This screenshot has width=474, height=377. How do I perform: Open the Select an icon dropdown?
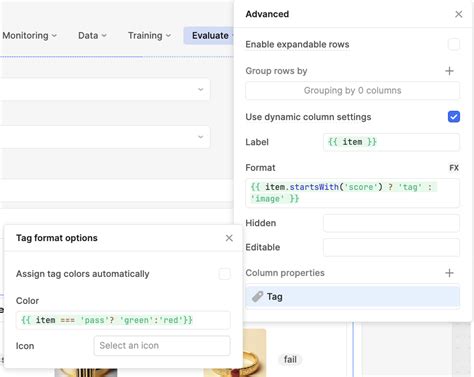162,346
